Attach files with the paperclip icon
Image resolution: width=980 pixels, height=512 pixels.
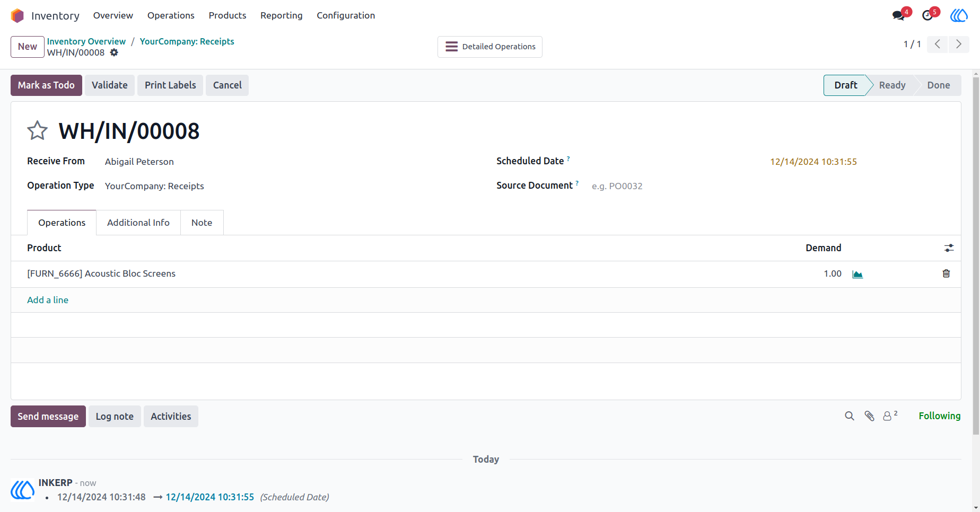tap(869, 416)
